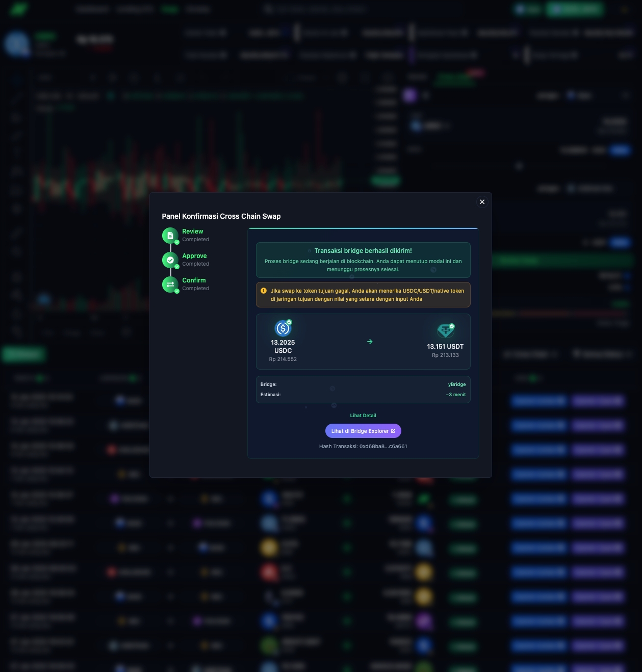
Task: Click the USDC source token icon
Action: click(283, 328)
